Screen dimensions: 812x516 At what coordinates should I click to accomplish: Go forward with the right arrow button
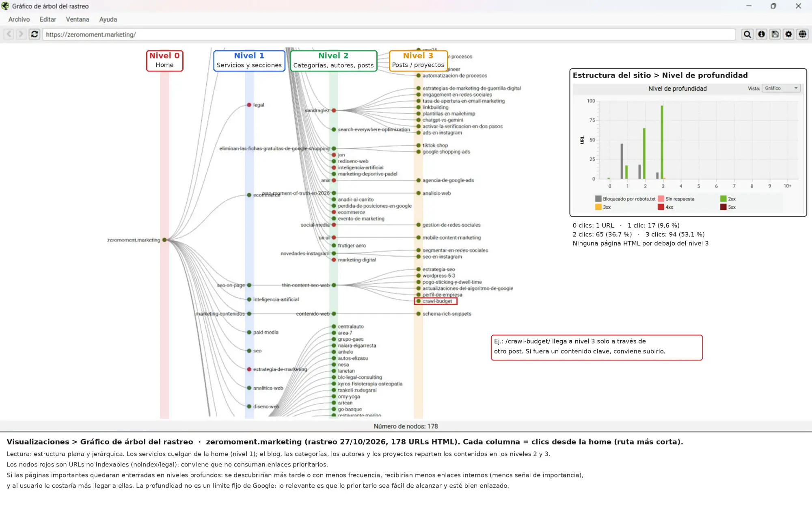[21, 35]
